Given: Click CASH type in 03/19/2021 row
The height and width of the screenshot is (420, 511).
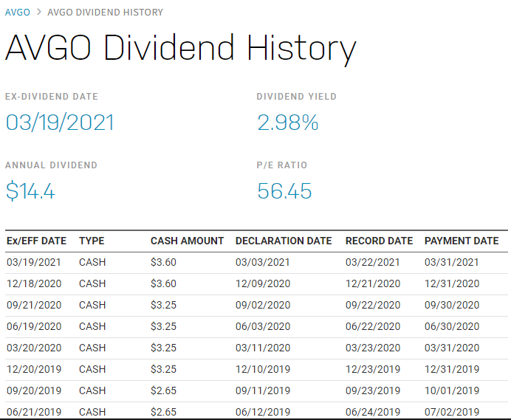Looking at the screenshot, I should click(x=92, y=262).
